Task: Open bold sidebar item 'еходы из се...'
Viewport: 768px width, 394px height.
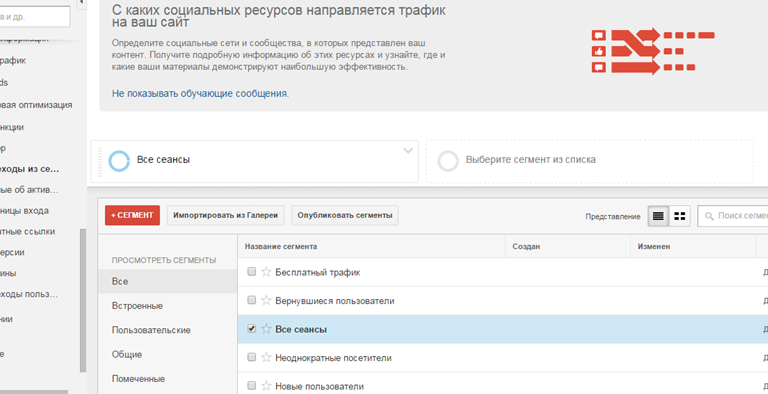Action: 29,169
